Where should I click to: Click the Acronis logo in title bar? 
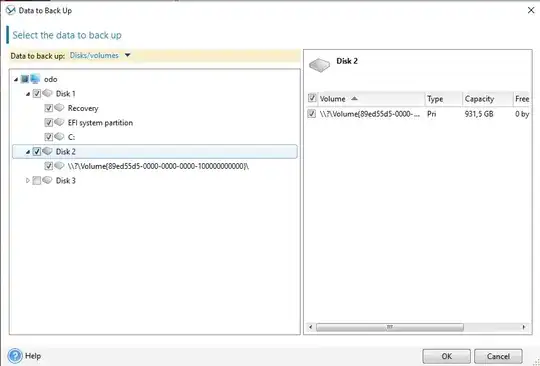coord(11,10)
